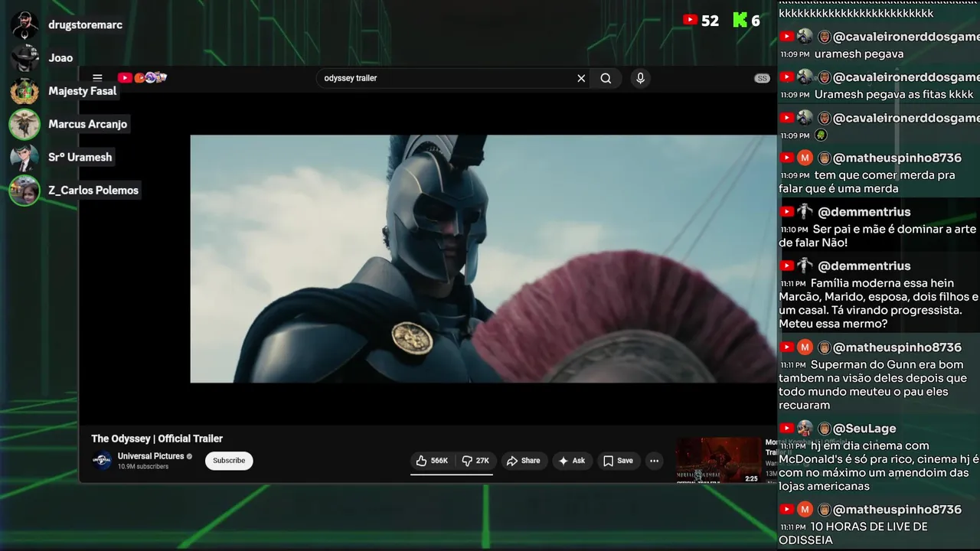Click the avatar beside @demmentrius 'Família moderna' message
The image size is (980, 551).
pos(805,266)
